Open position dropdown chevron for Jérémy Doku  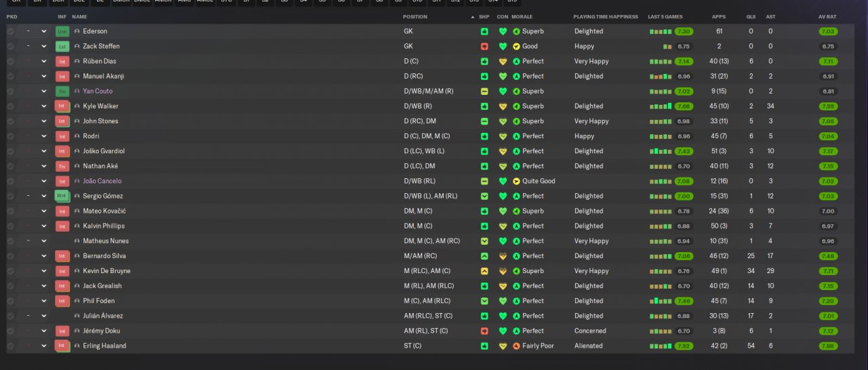pos(44,331)
